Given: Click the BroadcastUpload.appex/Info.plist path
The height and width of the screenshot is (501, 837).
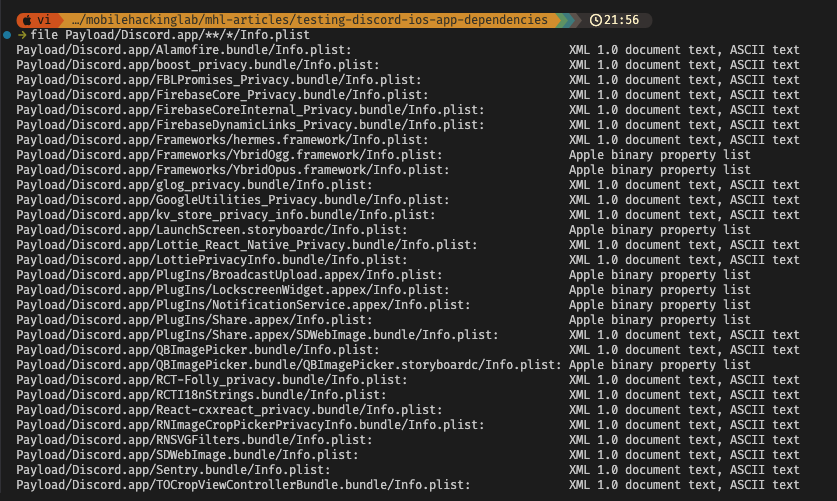Looking at the screenshot, I should coord(229,275).
